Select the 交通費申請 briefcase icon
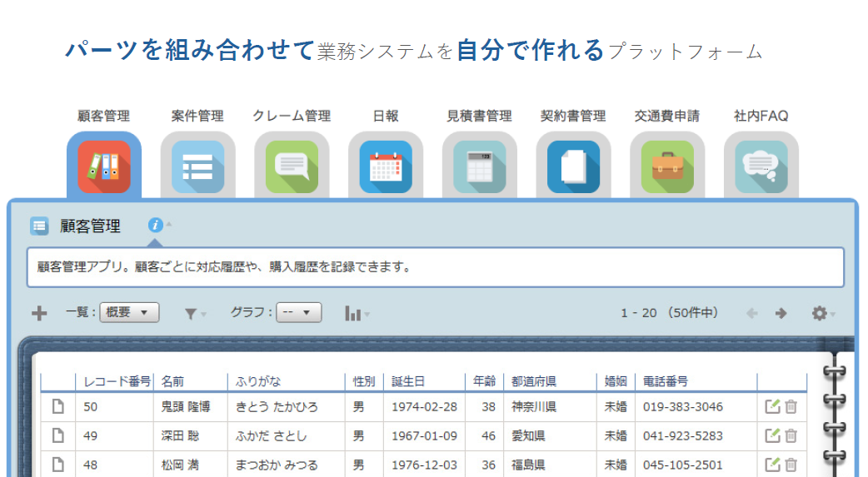The height and width of the screenshot is (477, 868). pos(667,166)
